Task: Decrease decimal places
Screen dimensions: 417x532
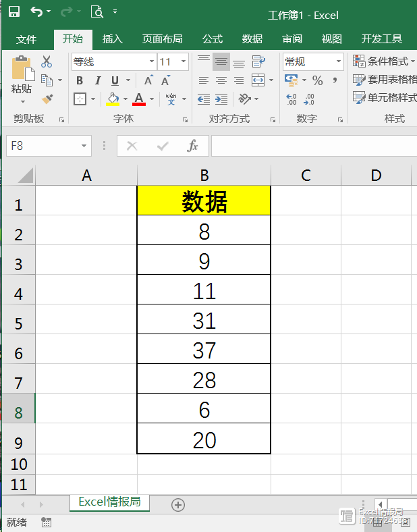Action: (x=309, y=99)
